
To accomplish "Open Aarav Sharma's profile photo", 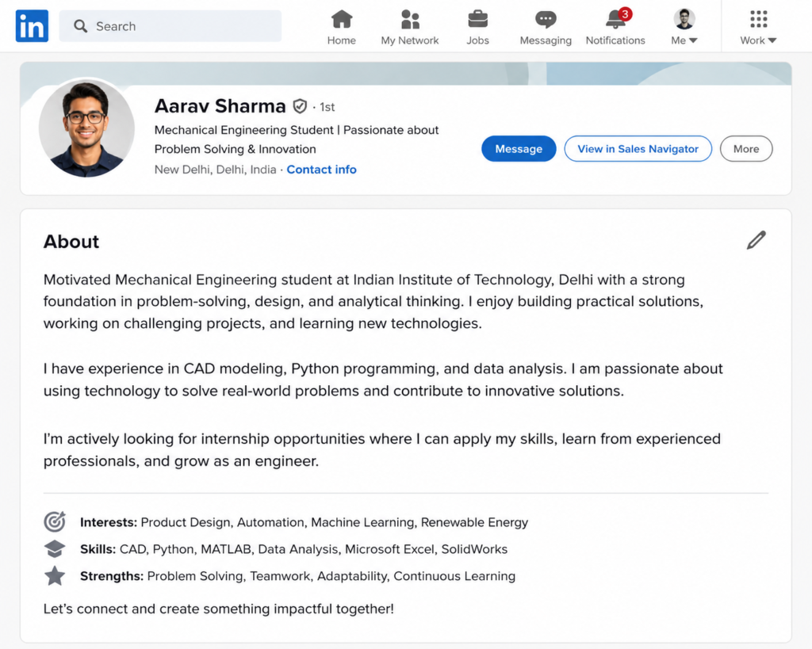I will pos(86,128).
